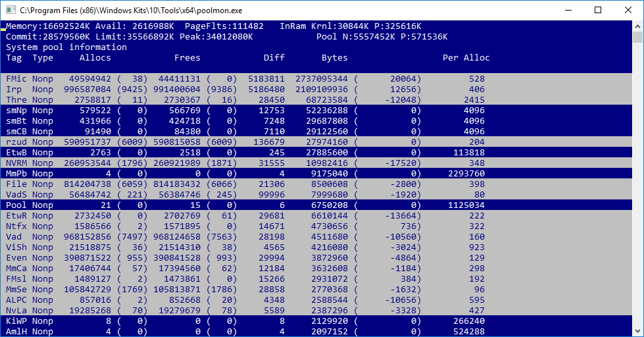Click the PageFlts:111482 value
The width and height of the screenshot is (644, 337).
(x=224, y=26)
